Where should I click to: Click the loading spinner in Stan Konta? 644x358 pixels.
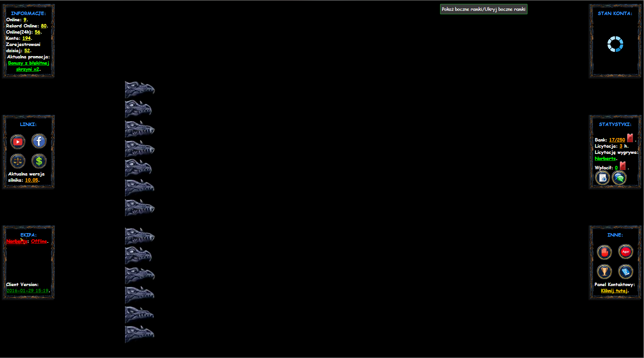615,44
